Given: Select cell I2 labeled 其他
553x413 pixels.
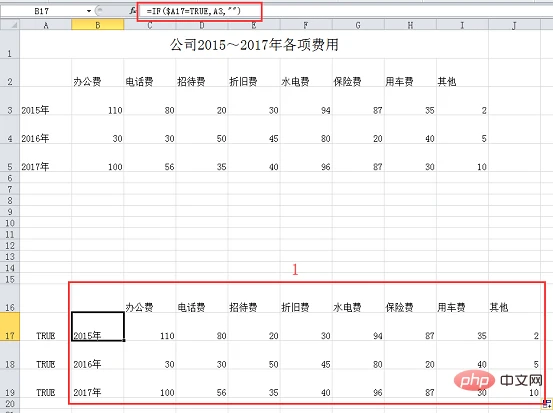Looking at the screenshot, I should click(462, 73).
